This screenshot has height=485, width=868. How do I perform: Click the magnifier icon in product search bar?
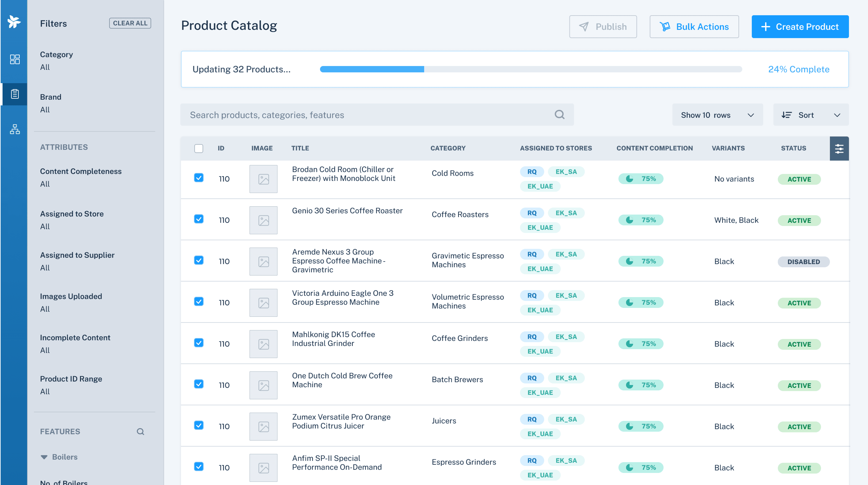tap(559, 115)
